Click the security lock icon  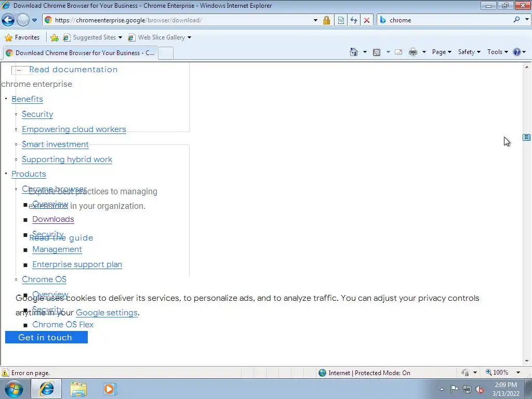coord(326,20)
